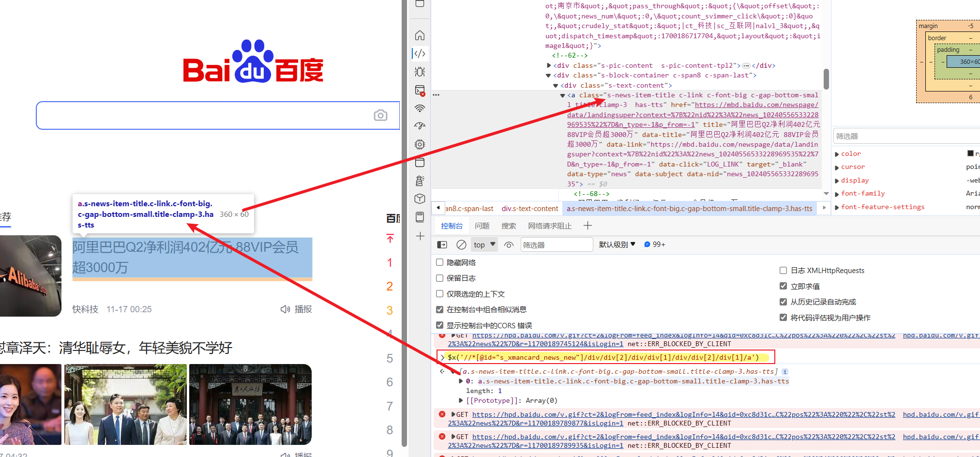Open the Lighthouse panel icon
The width and height of the screenshot is (980, 457).
click(420, 181)
